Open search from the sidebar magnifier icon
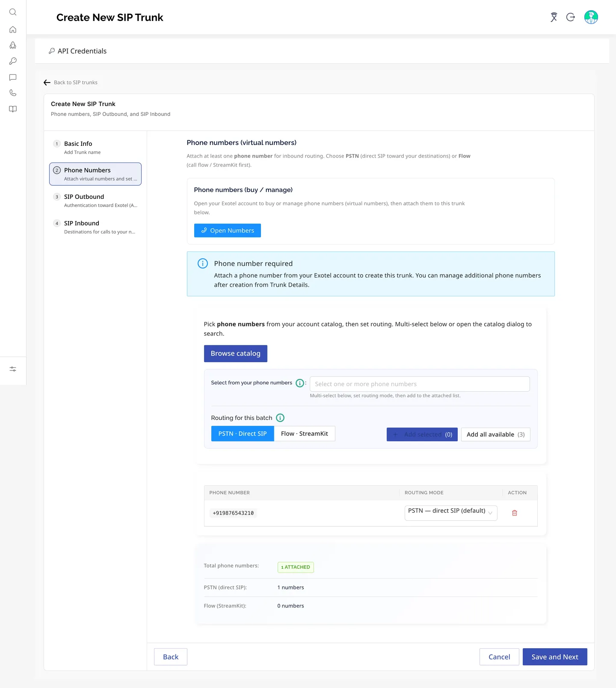The width and height of the screenshot is (616, 688). coord(13,12)
